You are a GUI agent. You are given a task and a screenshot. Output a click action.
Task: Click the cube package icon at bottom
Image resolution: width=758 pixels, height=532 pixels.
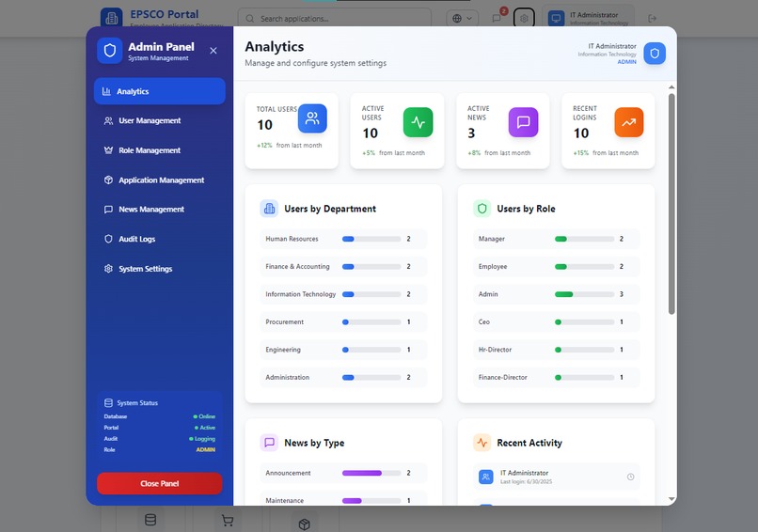(304, 524)
